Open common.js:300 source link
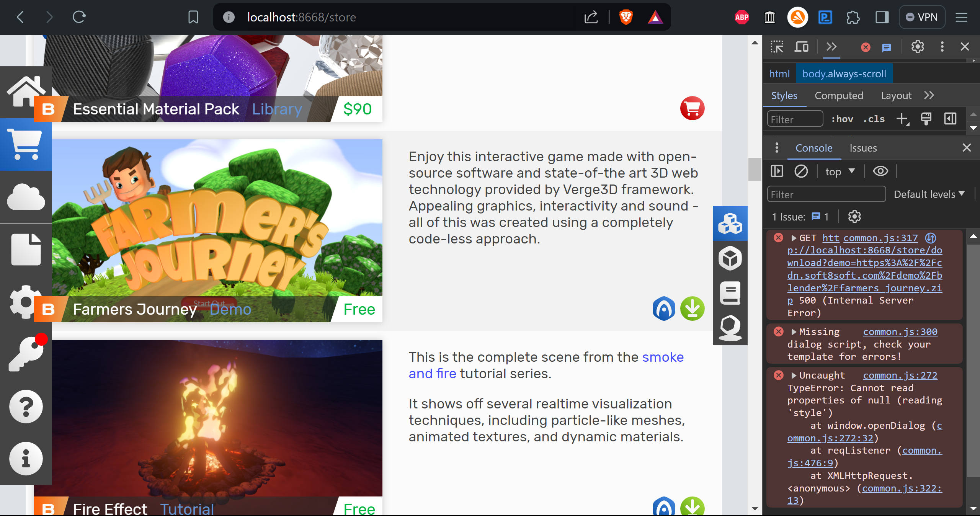Image resolution: width=980 pixels, height=516 pixels. 900,332
